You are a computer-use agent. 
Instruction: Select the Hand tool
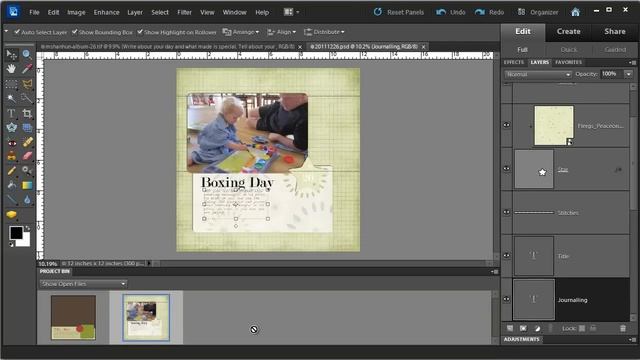click(x=11, y=69)
